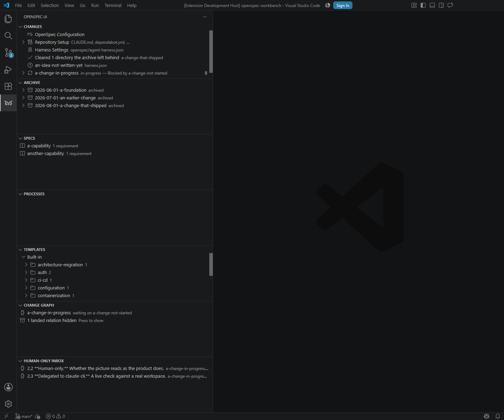Image resolution: width=504 pixels, height=420 pixels.
Task: Click the Sign In button
Action: point(343,5)
